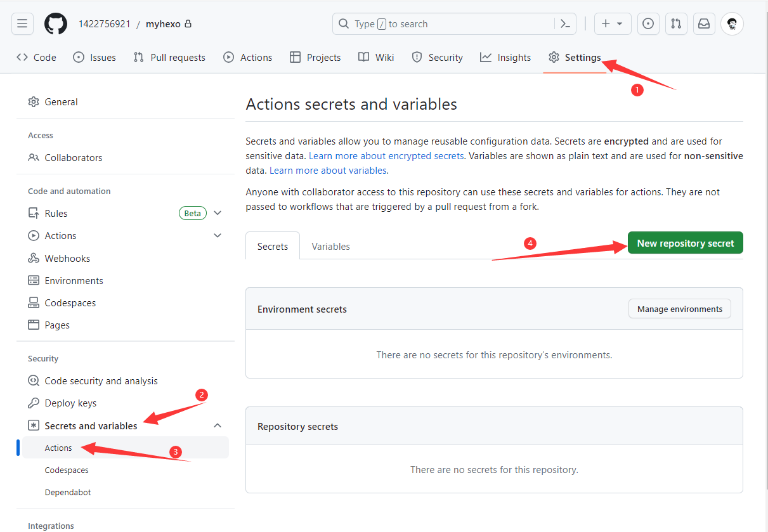Open the Webhooks settings page
Viewport: 768px width, 532px height.
click(67, 258)
